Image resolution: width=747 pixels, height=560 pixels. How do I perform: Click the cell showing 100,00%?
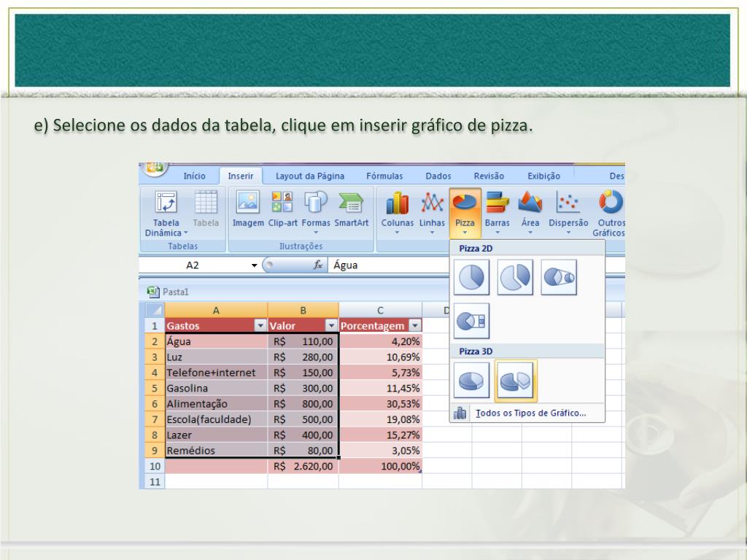pos(380,466)
